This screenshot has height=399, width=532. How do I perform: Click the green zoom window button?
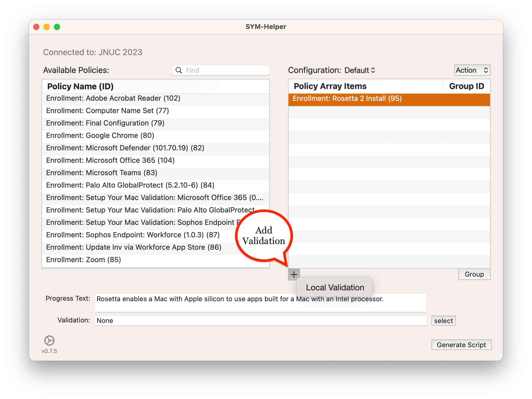(57, 27)
